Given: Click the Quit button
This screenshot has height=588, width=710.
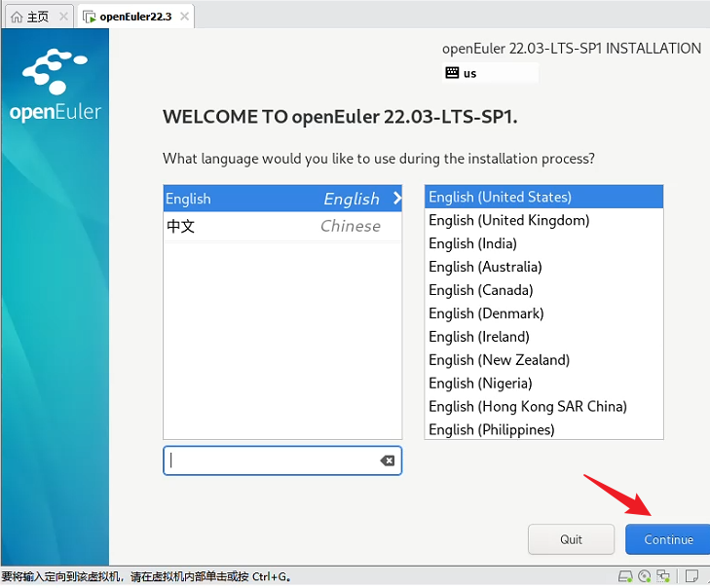Looking at the screenshot, I should (x=571, y=539).
